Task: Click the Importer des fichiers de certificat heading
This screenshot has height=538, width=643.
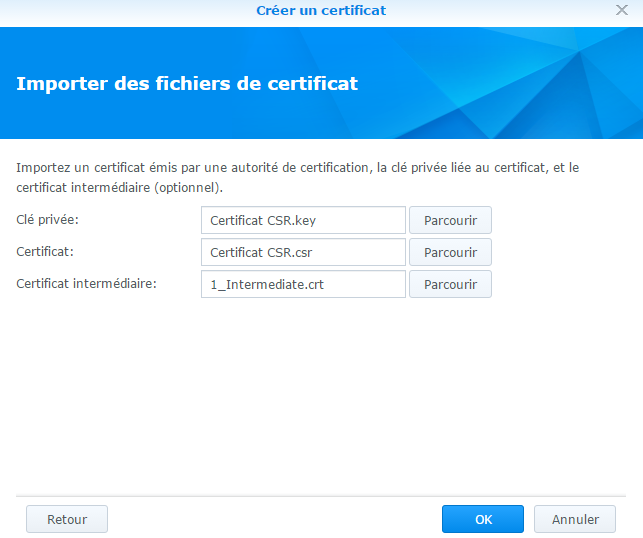Action: tap(187, 84)
